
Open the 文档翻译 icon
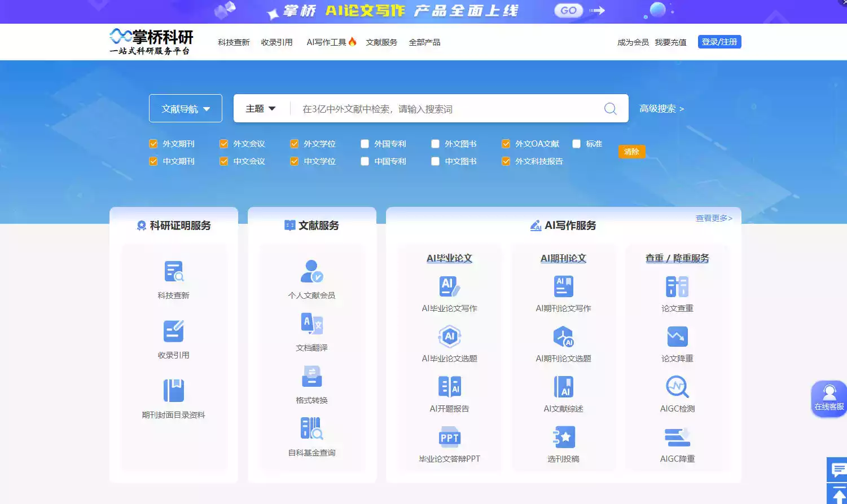tap(311, 324)
